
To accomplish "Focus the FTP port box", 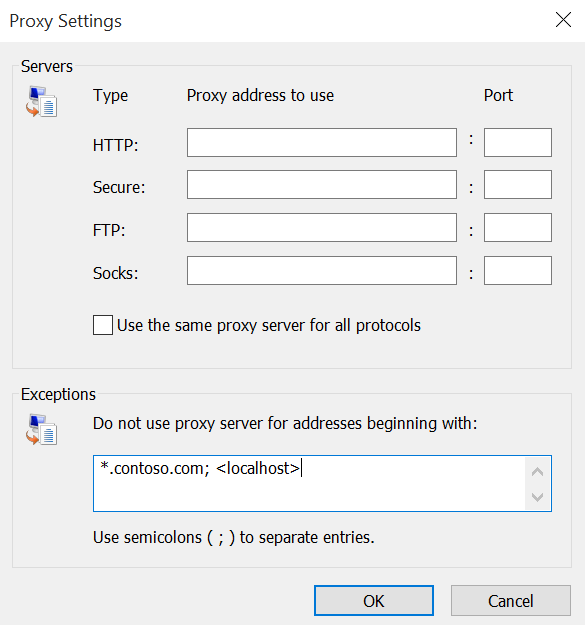I will tap(518, 228).
